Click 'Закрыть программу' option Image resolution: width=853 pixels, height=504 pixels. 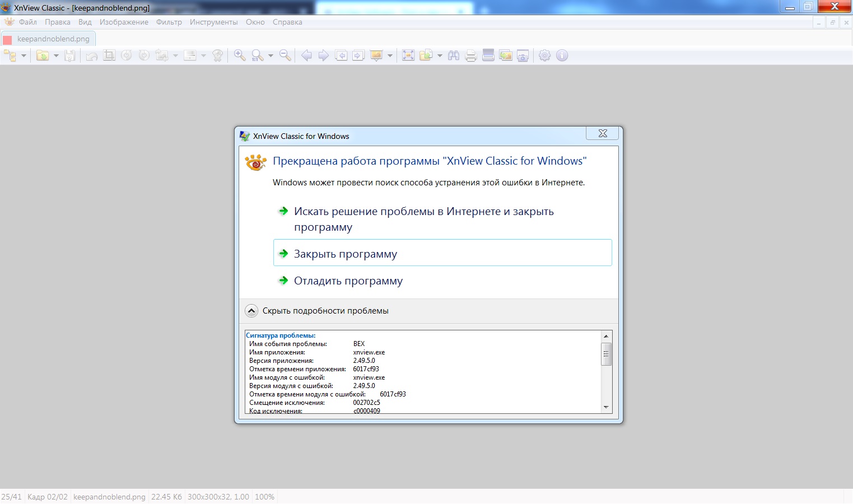(x=442, y=253)
